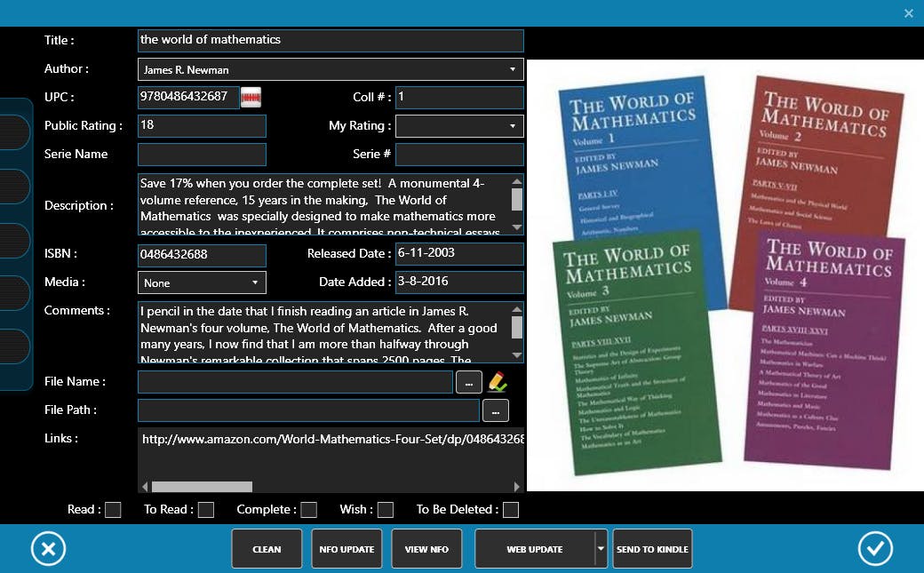Open the File Path ellipsis browse button
The width and height of the screenshot is (924, 573).
click(496, 410)
